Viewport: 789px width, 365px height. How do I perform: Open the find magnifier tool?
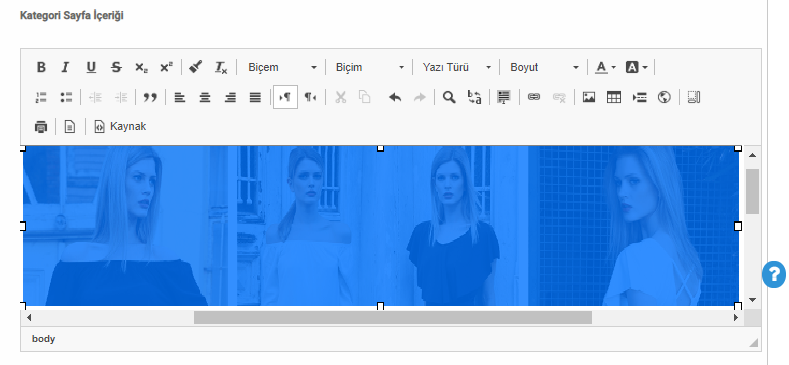point(449,97)
